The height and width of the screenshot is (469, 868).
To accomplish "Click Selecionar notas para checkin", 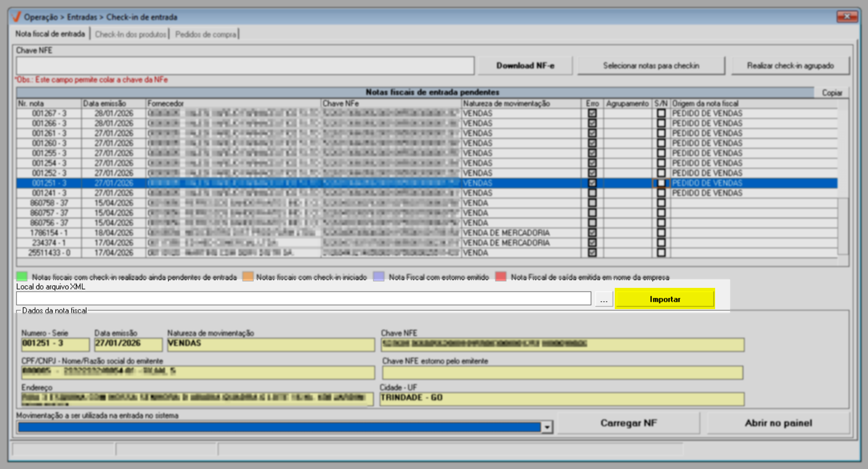I will tap(651, 66).
